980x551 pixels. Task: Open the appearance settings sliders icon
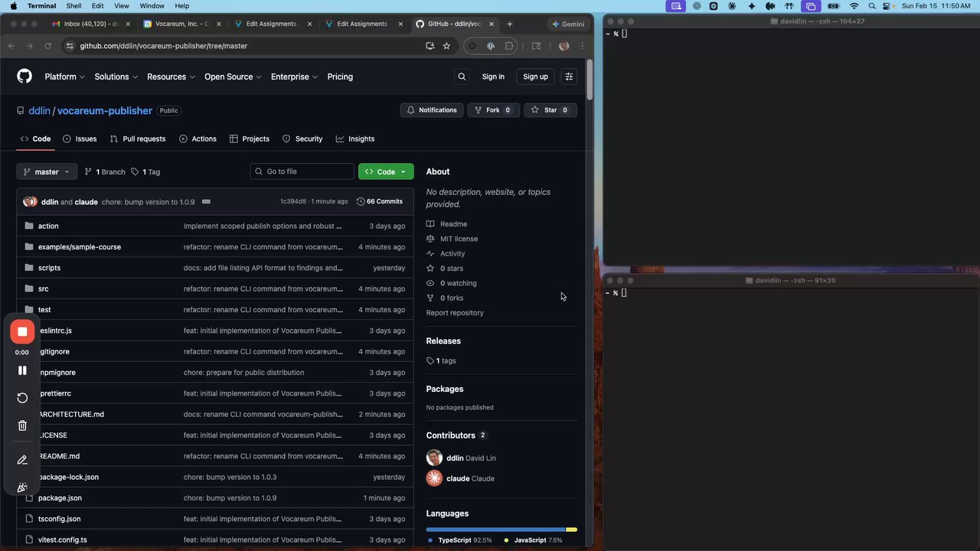point(569,77)
